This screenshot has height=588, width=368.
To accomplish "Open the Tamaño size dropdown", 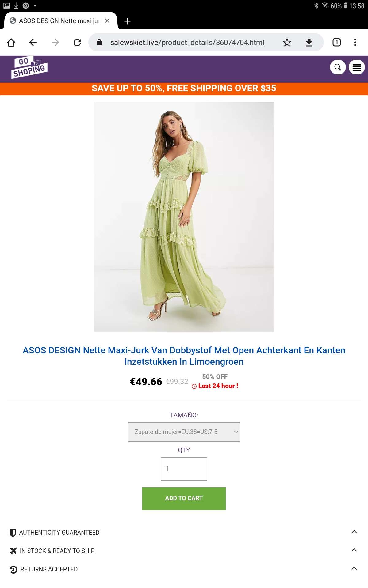I will click(x=184, y=432).
